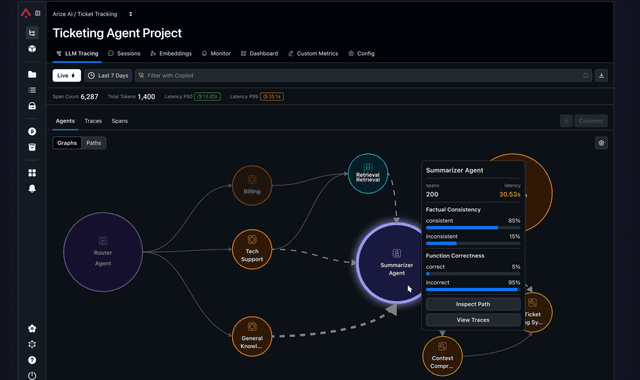Select the Summarizer Agent node

point(390,263)
